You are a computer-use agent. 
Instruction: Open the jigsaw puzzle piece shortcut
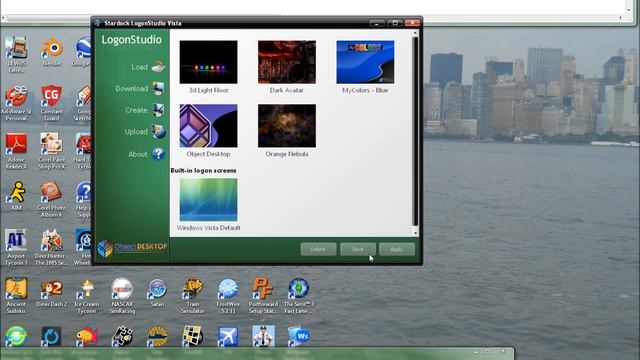coord(122,336)
